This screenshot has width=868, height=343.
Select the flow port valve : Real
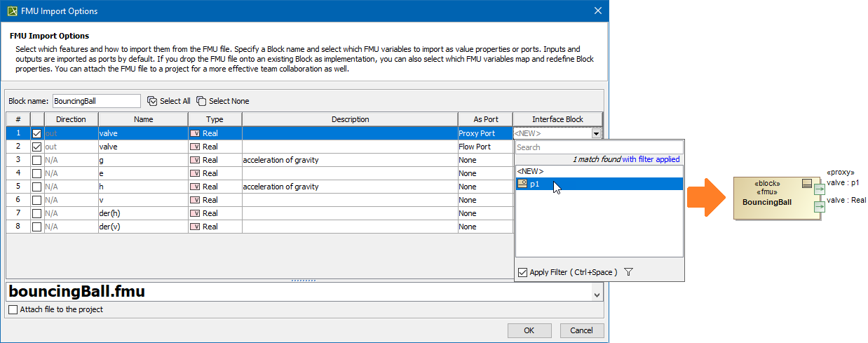pyautogui.click(x=819, y=206)
